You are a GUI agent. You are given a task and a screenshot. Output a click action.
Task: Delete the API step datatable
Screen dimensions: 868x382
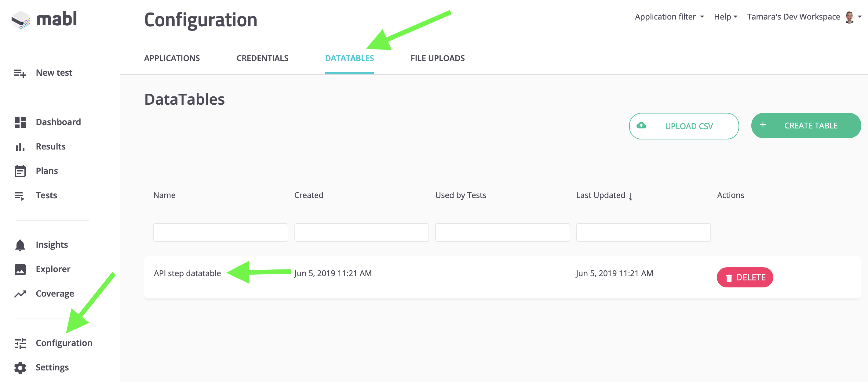(745, 277)
